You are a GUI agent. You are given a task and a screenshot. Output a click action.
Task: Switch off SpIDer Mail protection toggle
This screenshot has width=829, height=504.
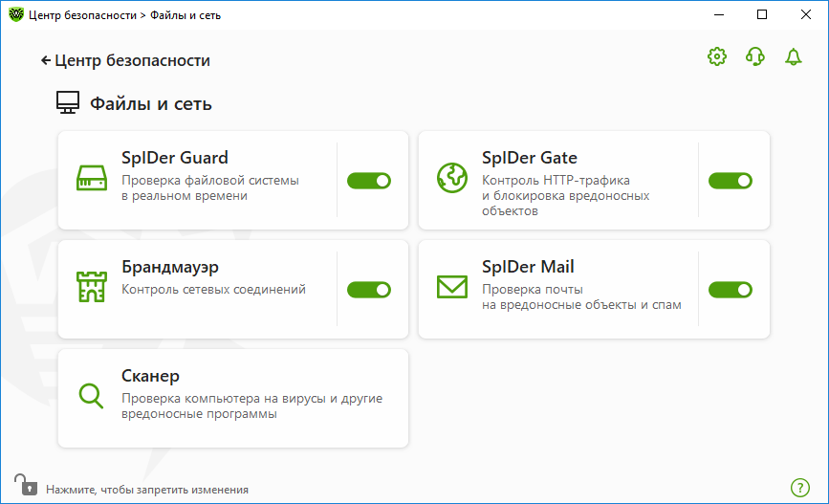(x=731, y=290)
